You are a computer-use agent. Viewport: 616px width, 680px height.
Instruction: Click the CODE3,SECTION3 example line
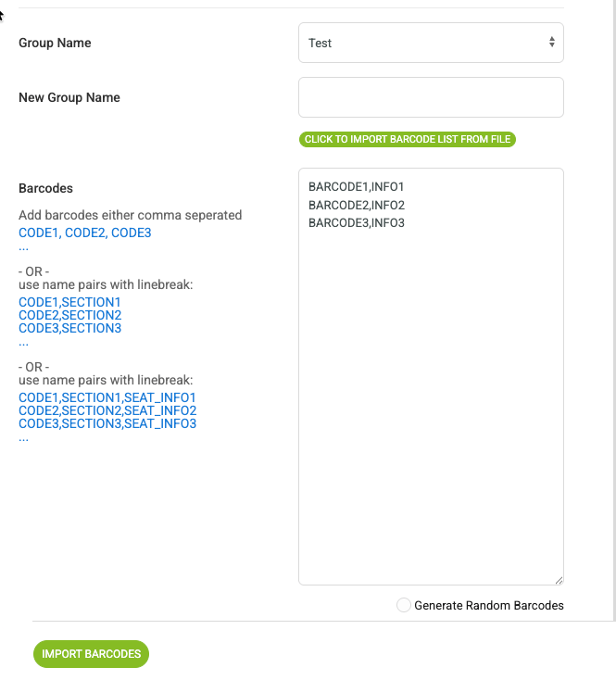pyautogui.click(x=69, y=328)
